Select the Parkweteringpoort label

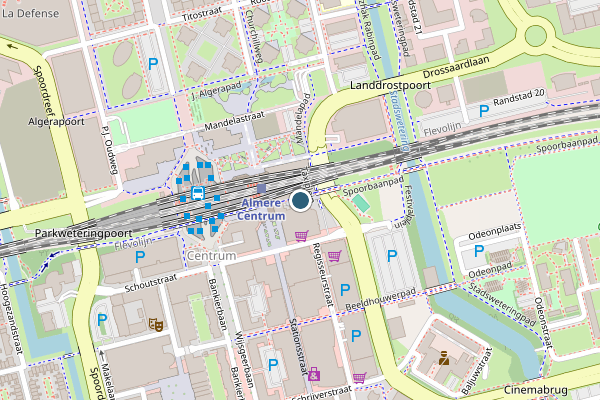83,233
